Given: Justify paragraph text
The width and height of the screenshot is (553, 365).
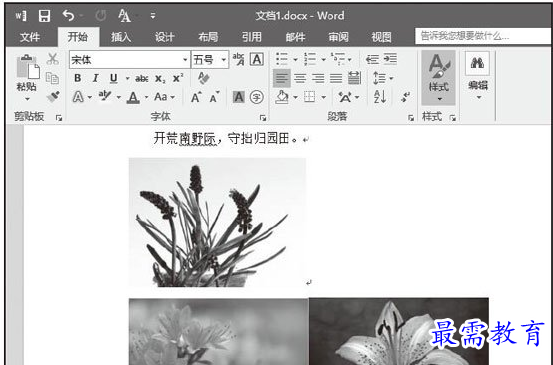Looking at the screenshot, I should click(336, 78).
